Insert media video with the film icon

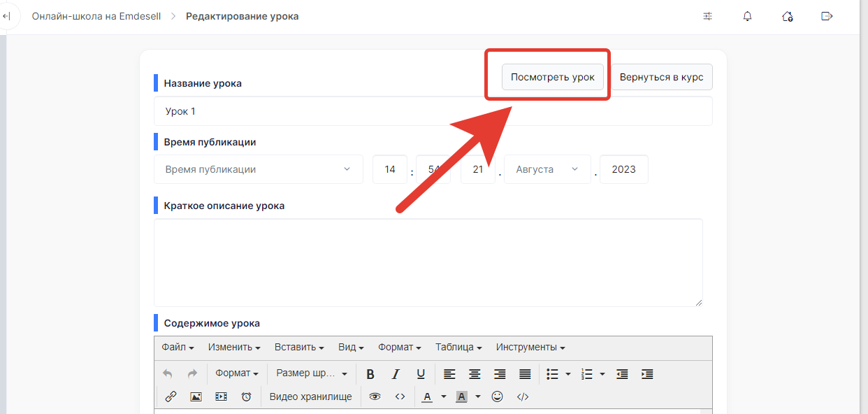tap(221, 397)
